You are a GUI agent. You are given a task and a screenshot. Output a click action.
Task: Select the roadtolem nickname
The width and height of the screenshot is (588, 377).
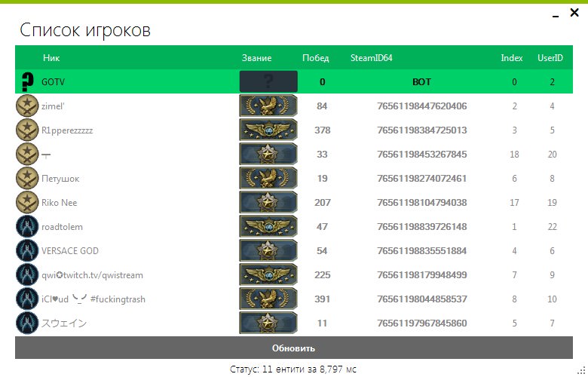[x=63, y=227]
